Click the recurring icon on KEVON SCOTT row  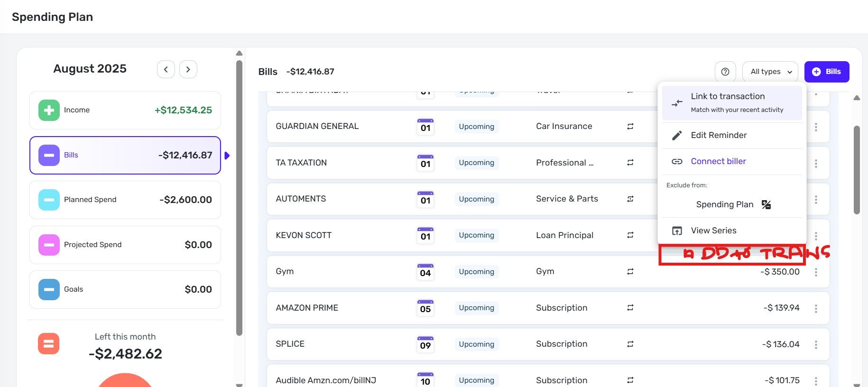(x=630, y=235)
